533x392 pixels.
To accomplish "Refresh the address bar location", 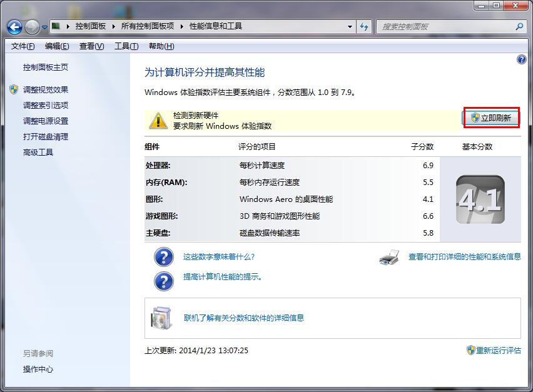I will point(364,26).
